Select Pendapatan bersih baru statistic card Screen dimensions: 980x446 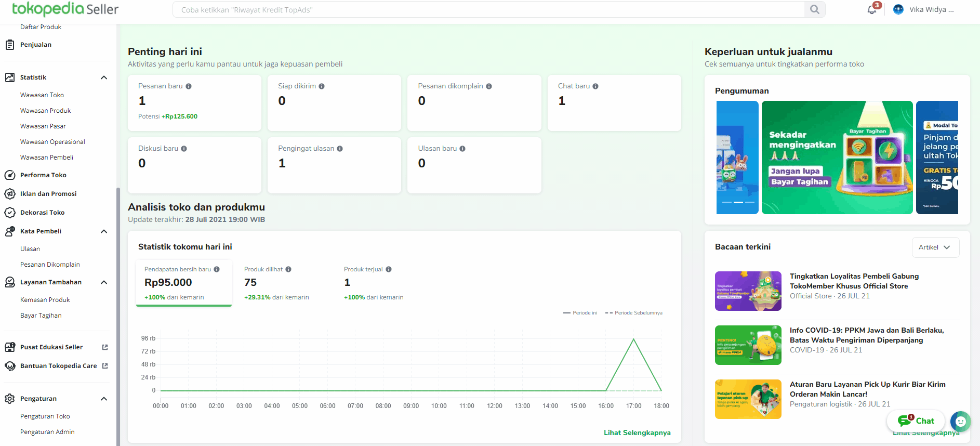pos(184,283)
